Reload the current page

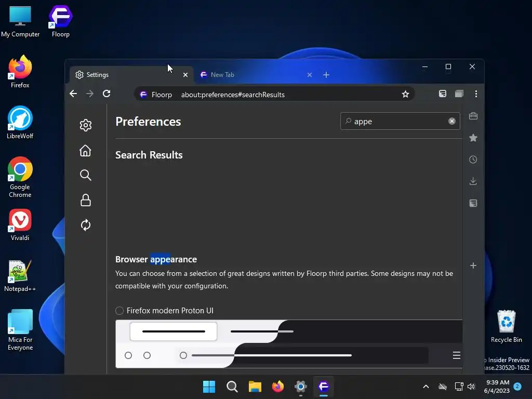point(107,94)
